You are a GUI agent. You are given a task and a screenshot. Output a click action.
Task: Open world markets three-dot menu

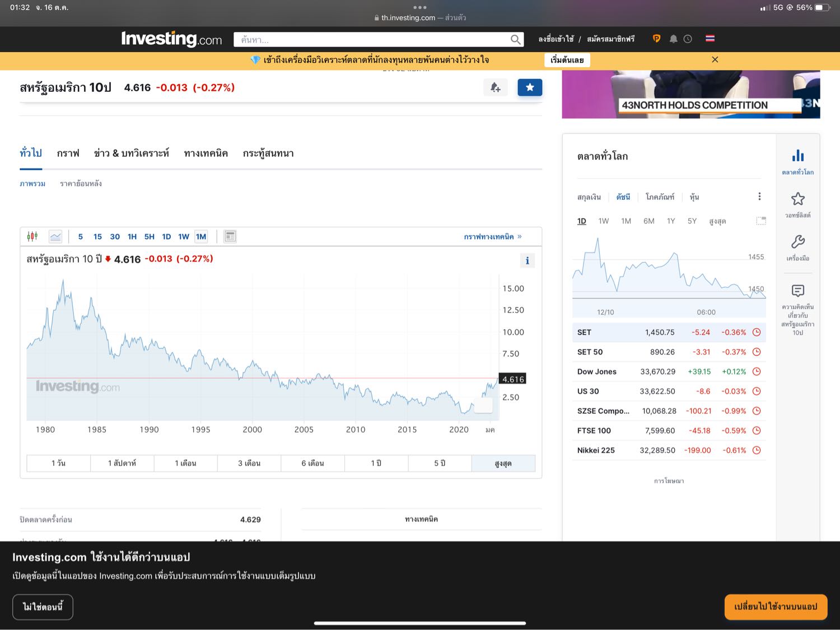pyautogui.click(x=759, y=197)
